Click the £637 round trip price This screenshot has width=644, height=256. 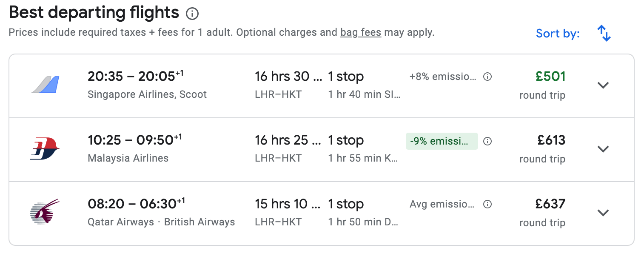pyautogui.click(x=550, y=204)
